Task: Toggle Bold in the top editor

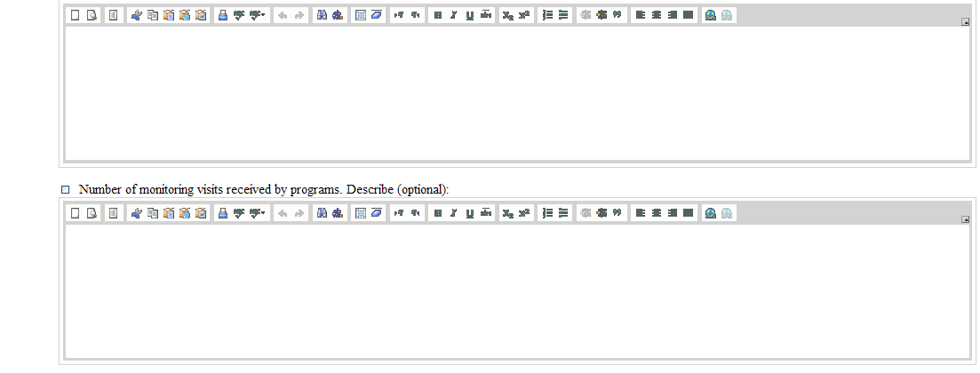Action: click(437, 15)
